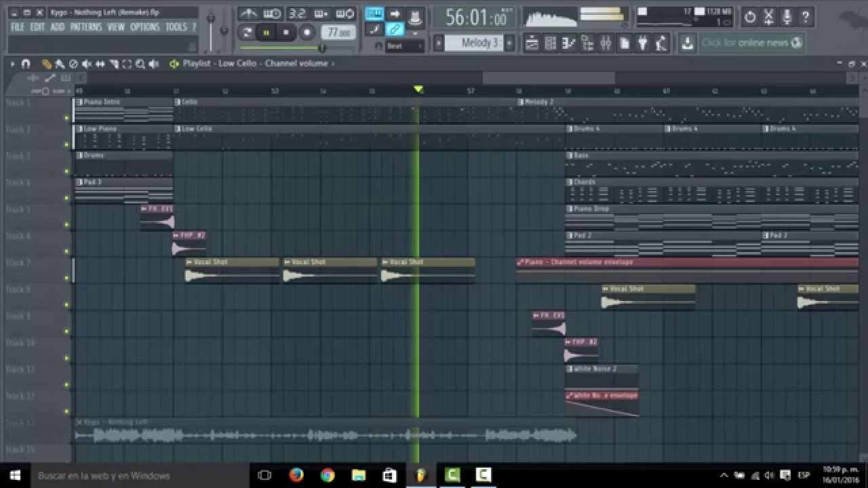The height and width of the screenshot is (488, 868).
Task: Open the Piano Drop clip menu icon
Action: click(x=569, y=209)
